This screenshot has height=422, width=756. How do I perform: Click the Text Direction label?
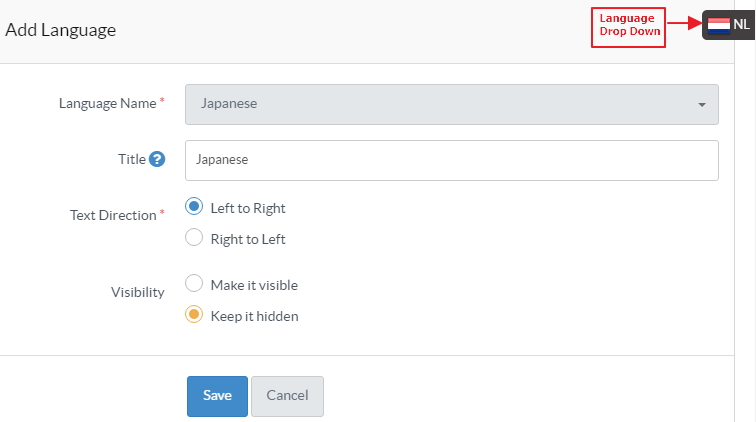112,215
